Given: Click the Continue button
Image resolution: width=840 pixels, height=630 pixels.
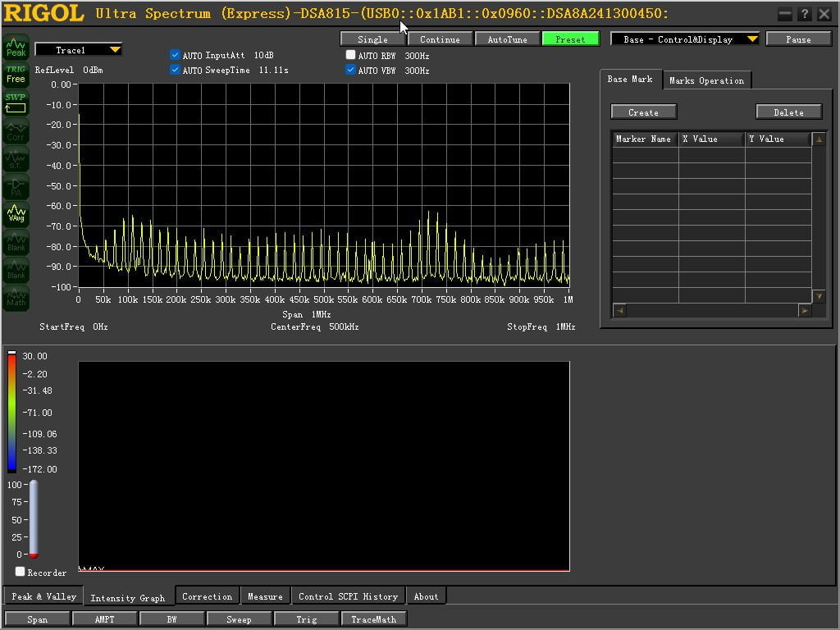Looking at the screenshot, I should pos(440,39).
